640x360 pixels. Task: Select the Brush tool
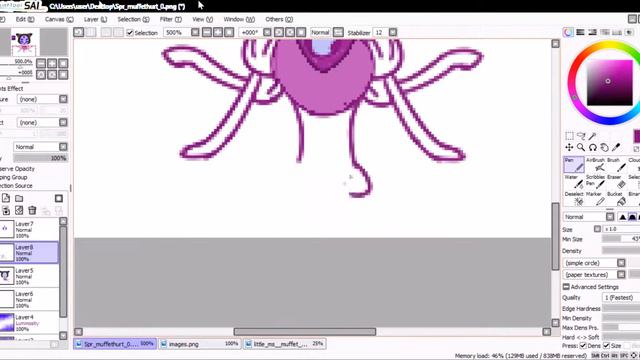(616, 164)
